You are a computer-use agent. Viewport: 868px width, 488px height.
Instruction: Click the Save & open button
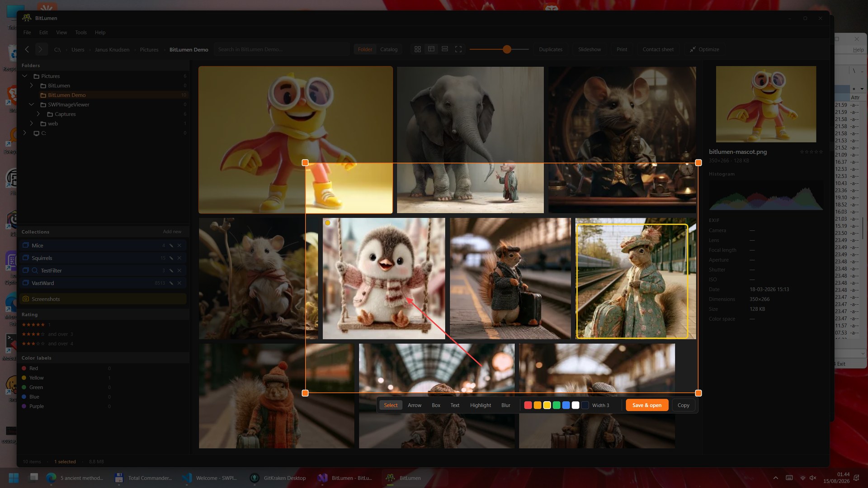tap(647, 405)
